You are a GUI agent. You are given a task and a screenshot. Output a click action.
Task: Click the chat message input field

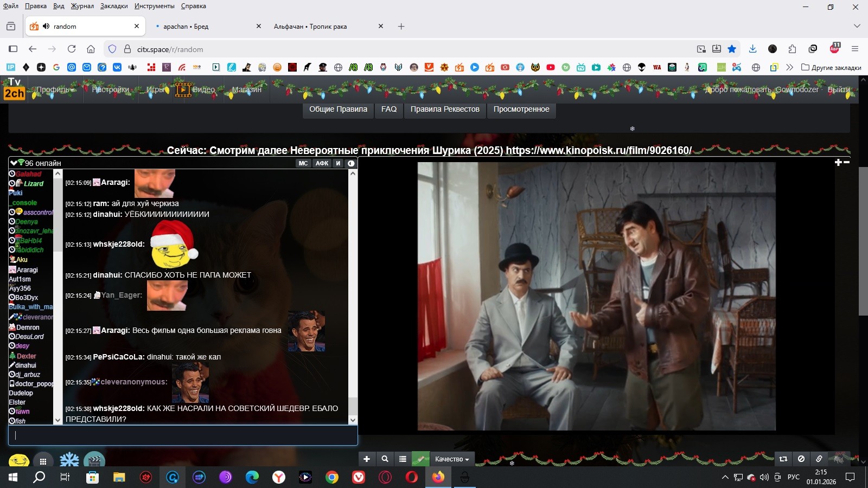pyautogui.click(x=183, y=435)
